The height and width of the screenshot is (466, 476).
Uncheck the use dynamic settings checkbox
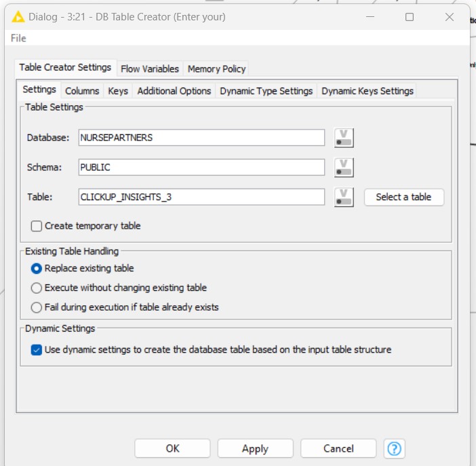(x=37, y=350)
